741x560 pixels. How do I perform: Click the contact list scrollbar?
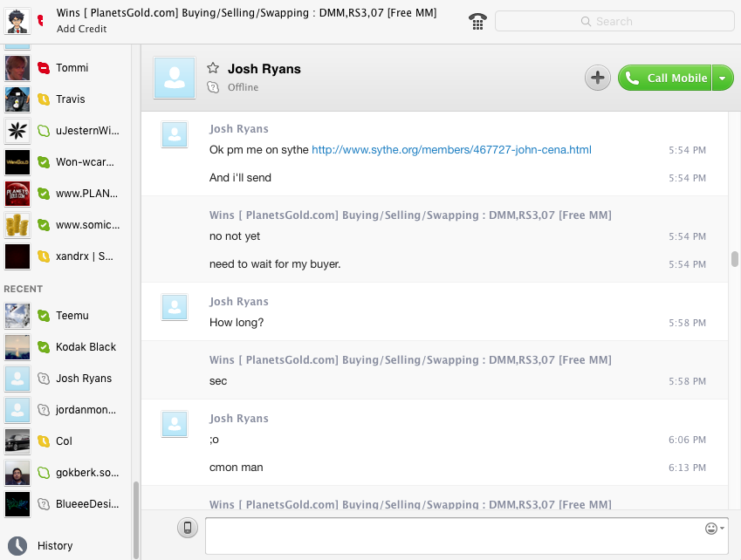coord(136,519)
